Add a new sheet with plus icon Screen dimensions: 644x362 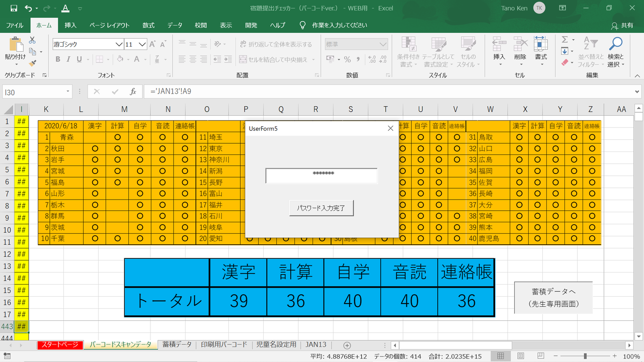347,345
